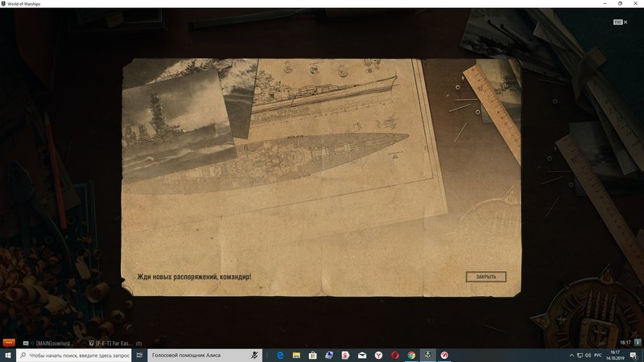
Task: Open the taskbar clock showing 14.10.2019
Action: point(615,356)
